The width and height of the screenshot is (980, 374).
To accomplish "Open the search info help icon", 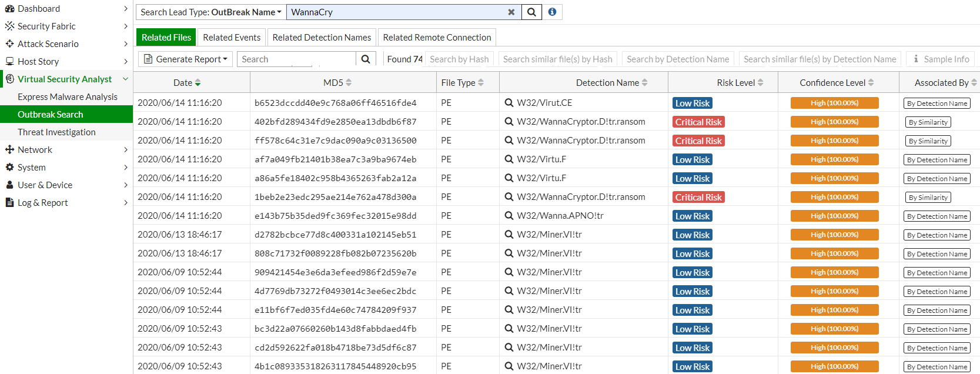I will pos(552,12).
